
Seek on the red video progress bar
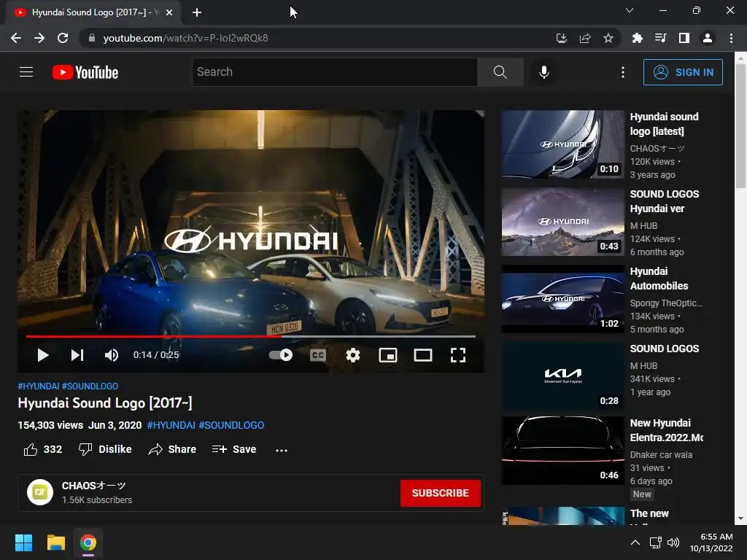point(251,336)
